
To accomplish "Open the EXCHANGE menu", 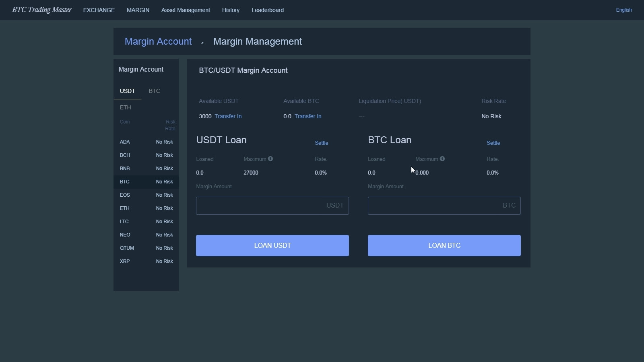I will point(99,10).
